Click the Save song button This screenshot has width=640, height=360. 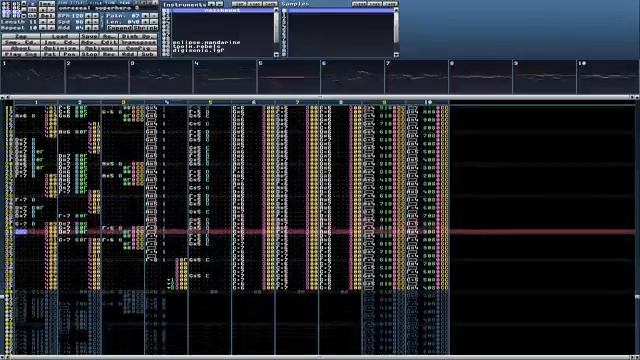coord(89,36)
